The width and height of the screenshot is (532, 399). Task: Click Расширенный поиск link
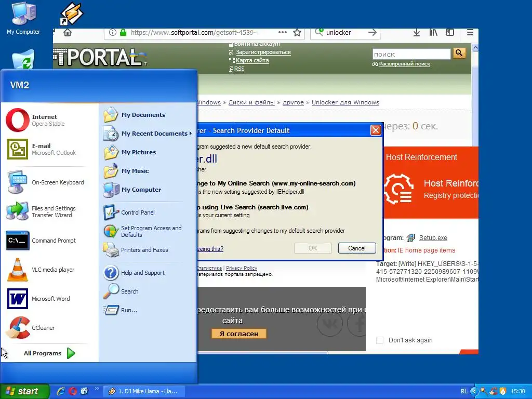pos(404,64)
